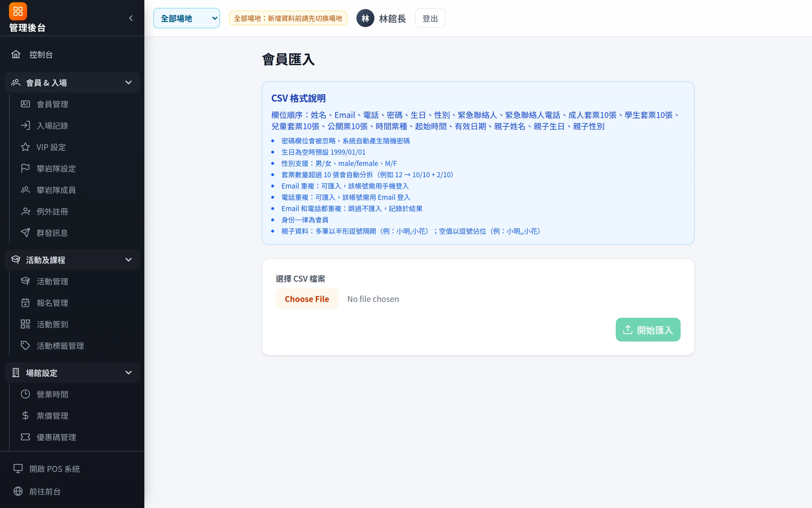Click the 攀岩隊成員 people icon

coord(25,190)
